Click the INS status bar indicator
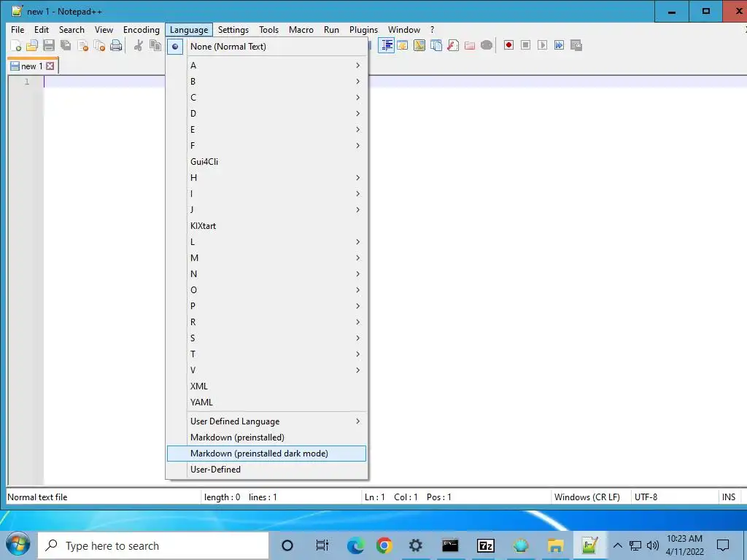This screenshot has width=747, height=560. click(729, 497)
